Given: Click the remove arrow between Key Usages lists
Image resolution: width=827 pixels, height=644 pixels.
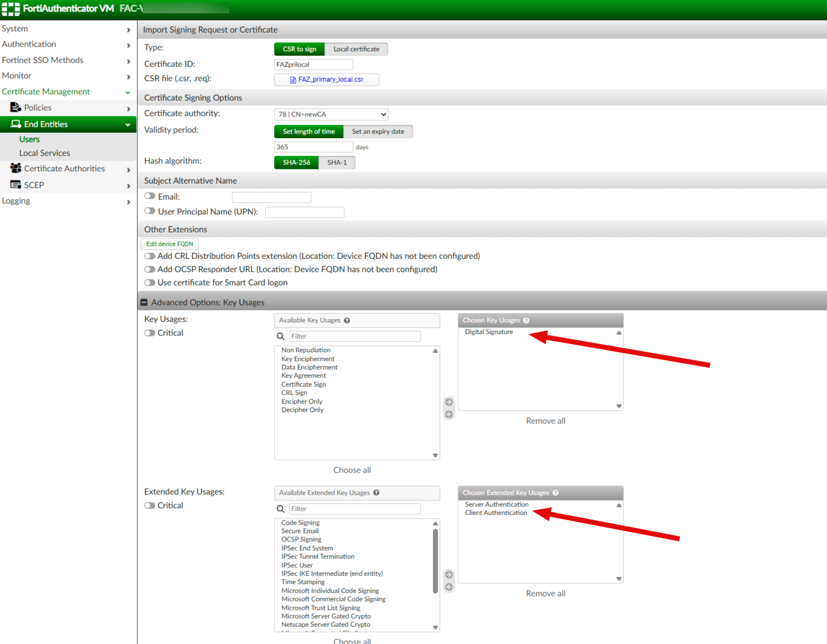Looking at the screenshot, I should click(x=449, y=414).
